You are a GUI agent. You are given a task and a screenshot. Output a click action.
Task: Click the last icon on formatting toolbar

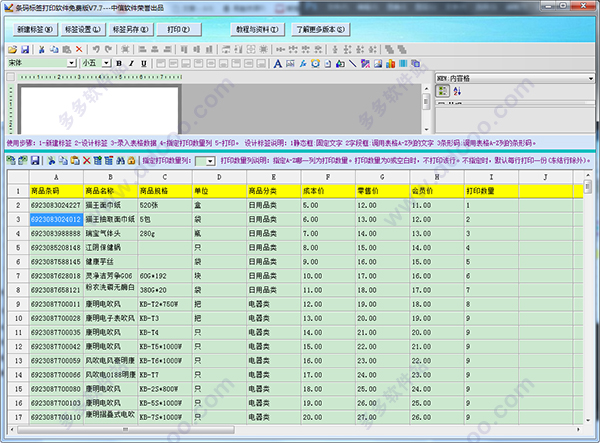click(416, 64)
